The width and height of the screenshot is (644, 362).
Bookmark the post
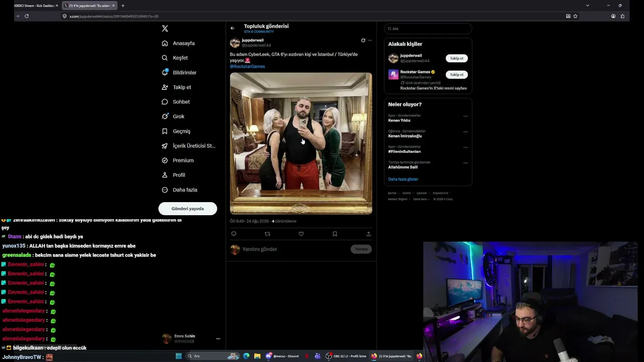click(x=335, y=234)
